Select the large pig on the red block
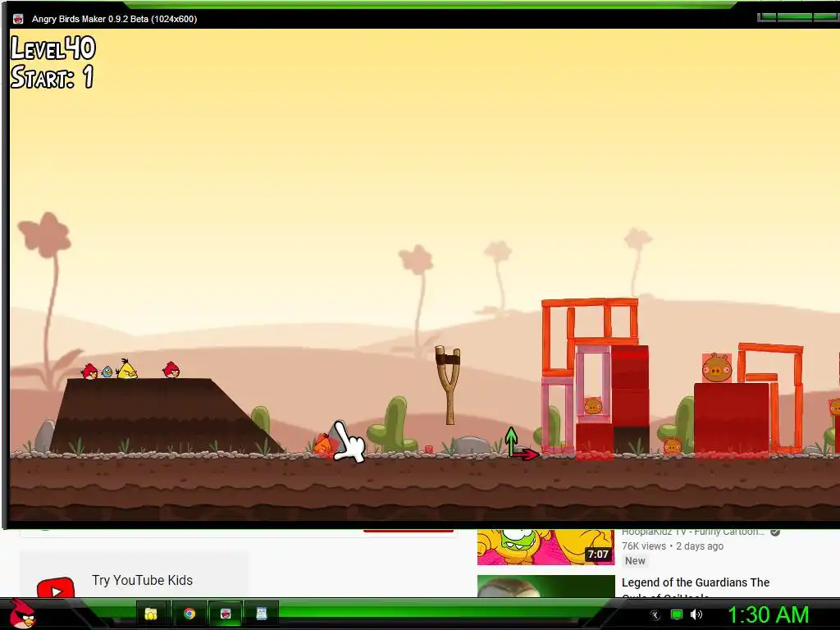This screenshot has width=840, height=630. point(717,367)
